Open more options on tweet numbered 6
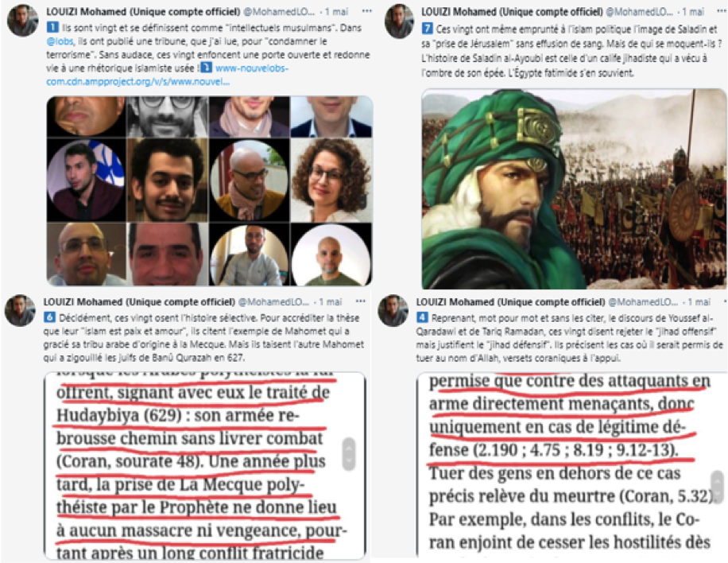This screenshot has width=728, height=563. coord(360,301)
